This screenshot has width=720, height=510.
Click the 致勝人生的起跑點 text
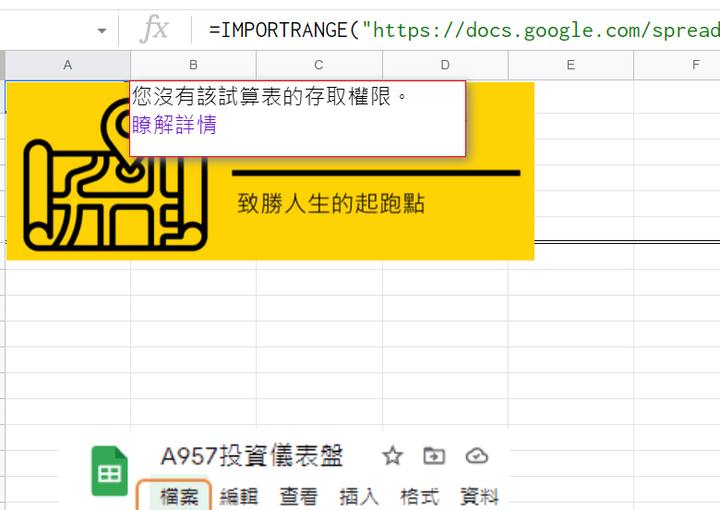(331, 203)
